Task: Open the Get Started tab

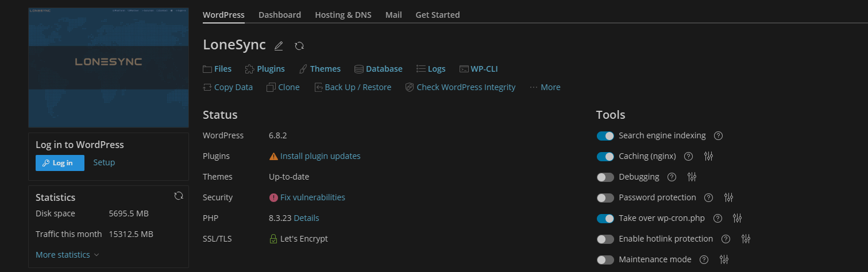Action: 438,15
